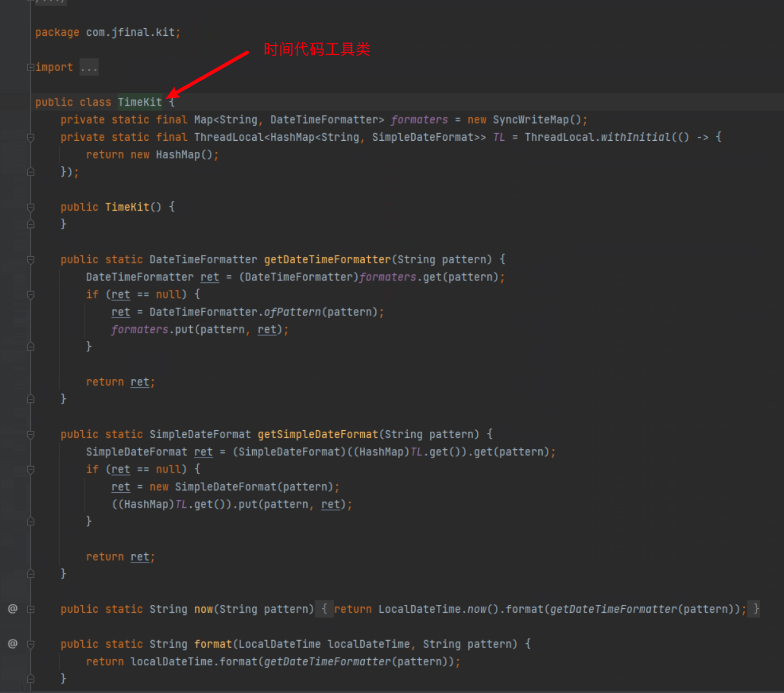784x693 pixels.
Task: Collapse the if block in getSimpleDateFormat
Action: [x=31, y=470]
